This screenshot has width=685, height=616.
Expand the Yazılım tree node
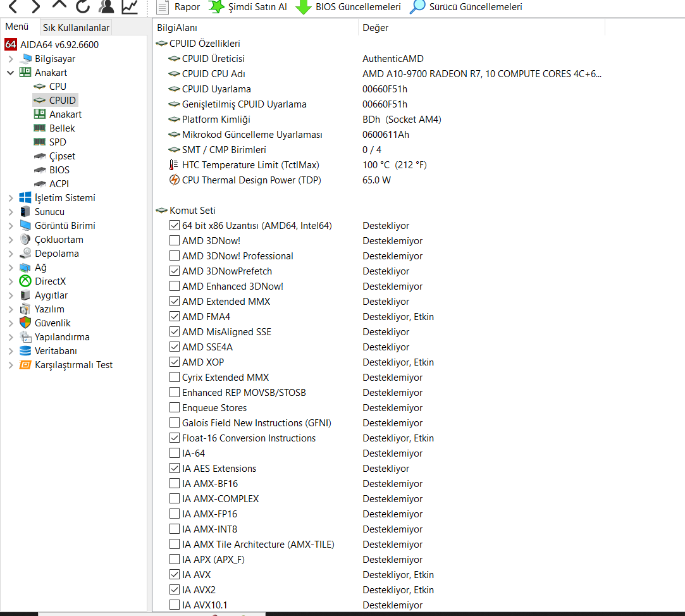tap(11, 309)
